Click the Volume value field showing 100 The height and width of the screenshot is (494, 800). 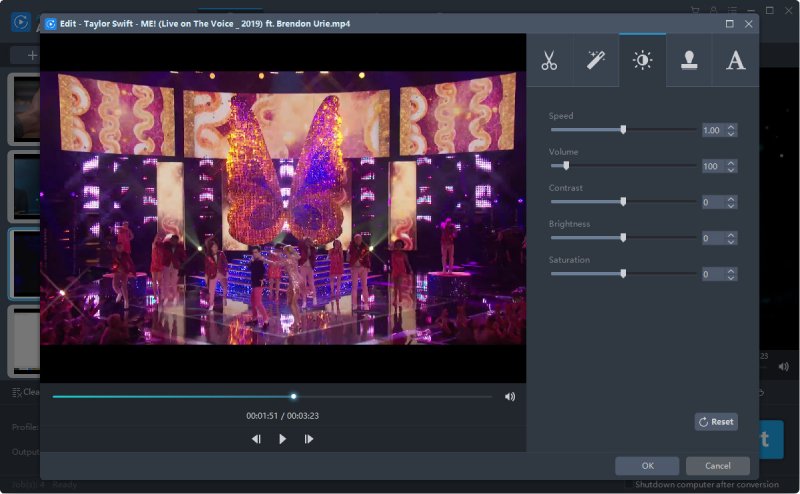(x=714, y=166)
